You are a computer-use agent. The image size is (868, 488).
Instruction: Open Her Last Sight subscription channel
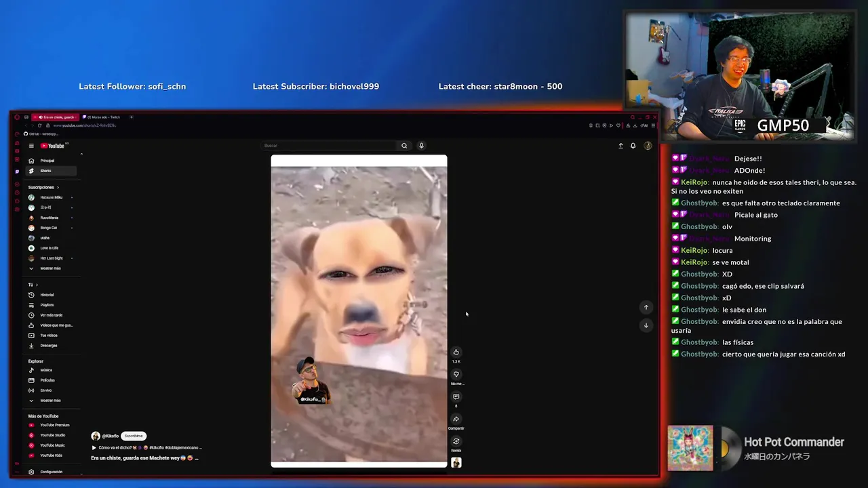(x=53, y=258)
